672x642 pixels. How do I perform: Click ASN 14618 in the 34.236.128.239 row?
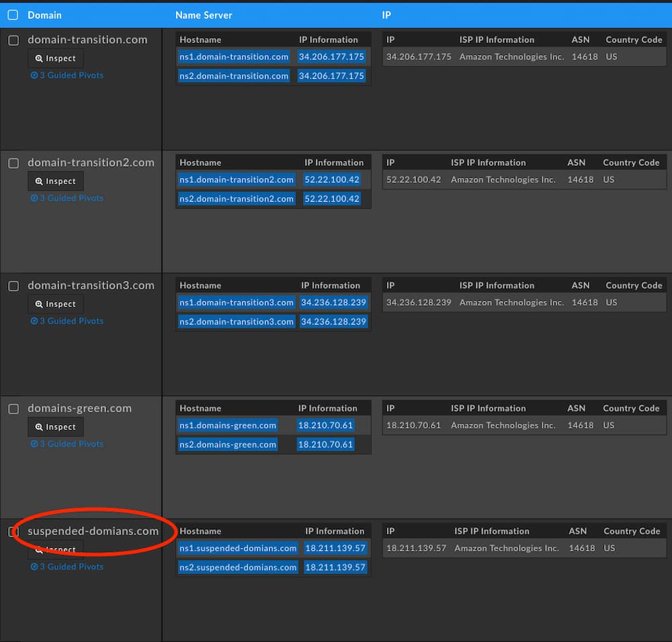pyautogui.click(x=585, y=302)
